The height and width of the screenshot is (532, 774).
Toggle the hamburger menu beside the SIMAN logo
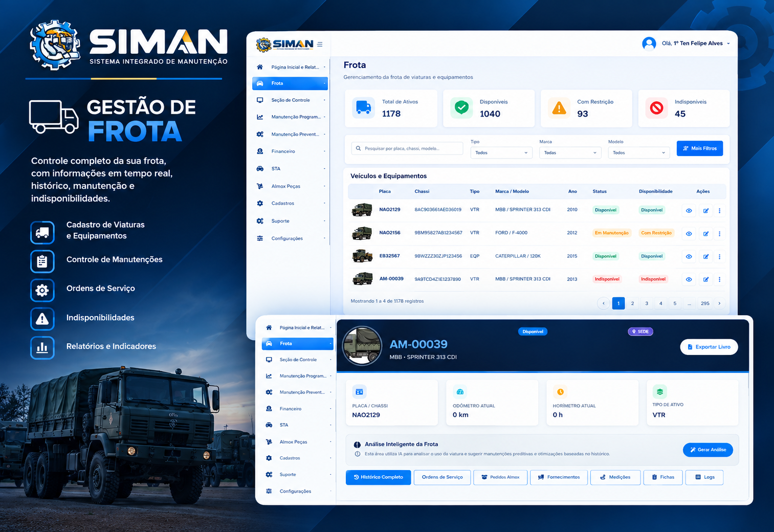tap(320, 45)
